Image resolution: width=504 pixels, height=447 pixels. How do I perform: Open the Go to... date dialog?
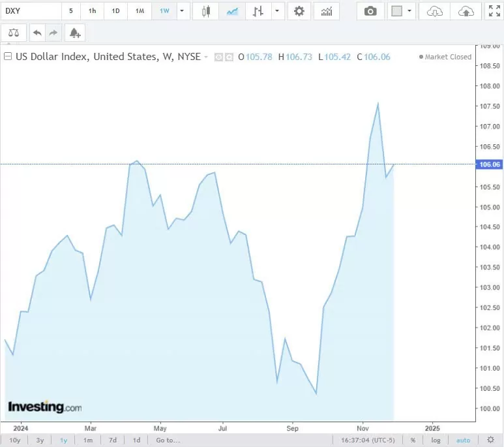pyautogui.click(x=168, y=440)
